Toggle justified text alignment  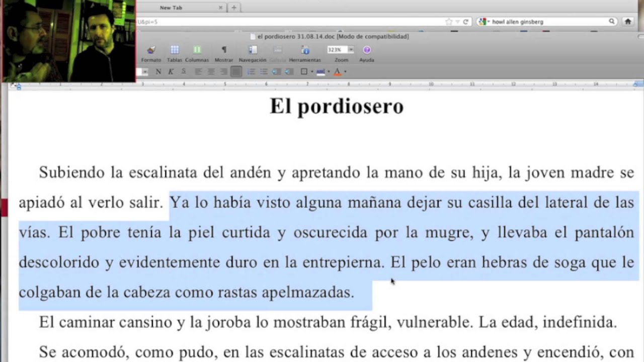click(x=236, y=71)
